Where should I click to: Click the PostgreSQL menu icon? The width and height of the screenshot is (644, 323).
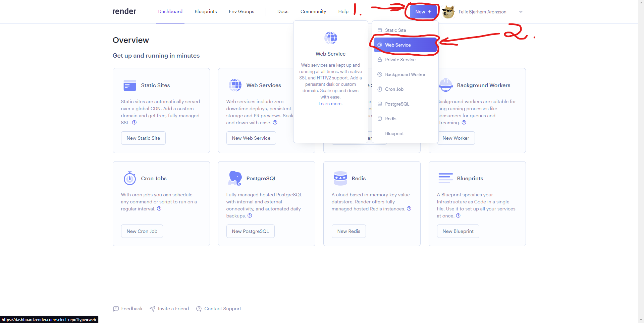[380, 104]
